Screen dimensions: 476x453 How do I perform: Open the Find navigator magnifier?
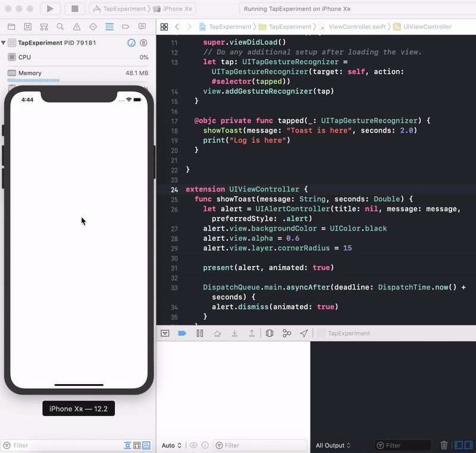[x=60, y=27]
